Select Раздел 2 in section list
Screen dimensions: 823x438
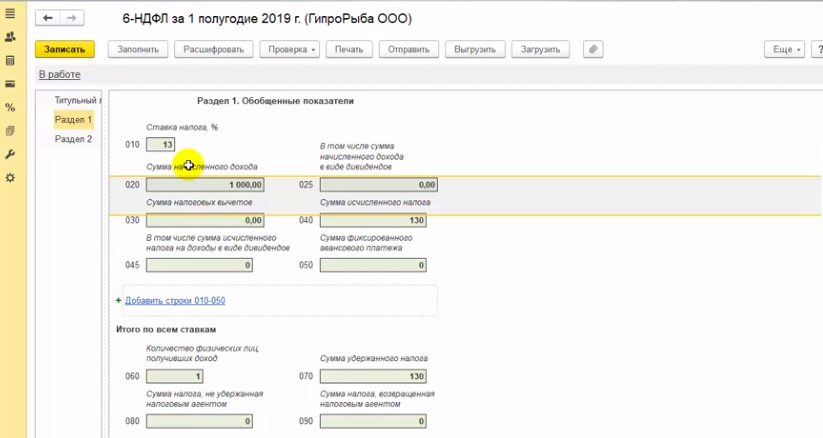click(73, 139)
